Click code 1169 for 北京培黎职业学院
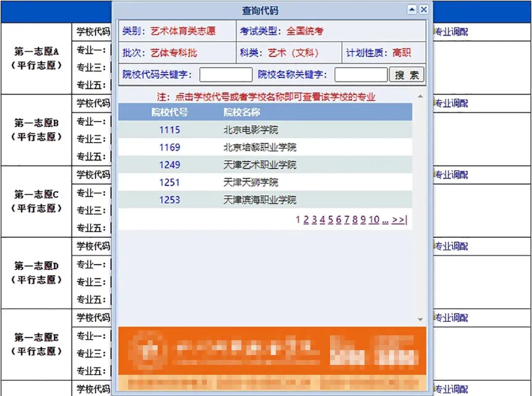The image size is (532, 396). [169, 147]
